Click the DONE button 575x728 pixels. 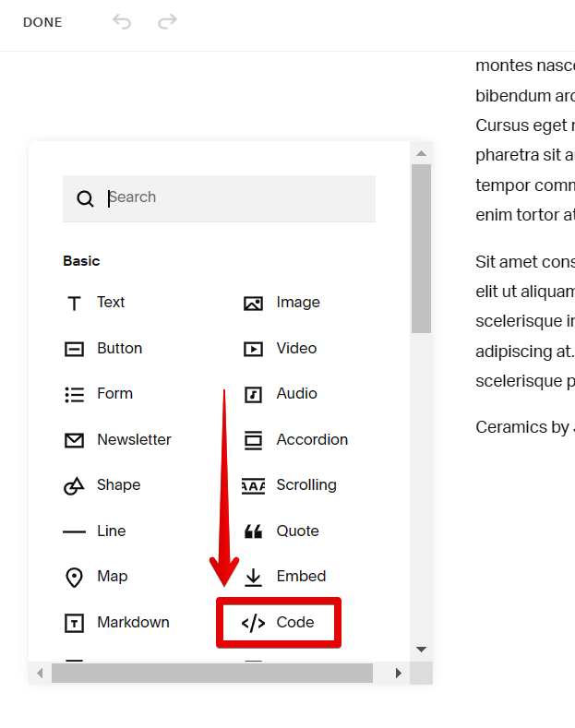click(42, 22)
